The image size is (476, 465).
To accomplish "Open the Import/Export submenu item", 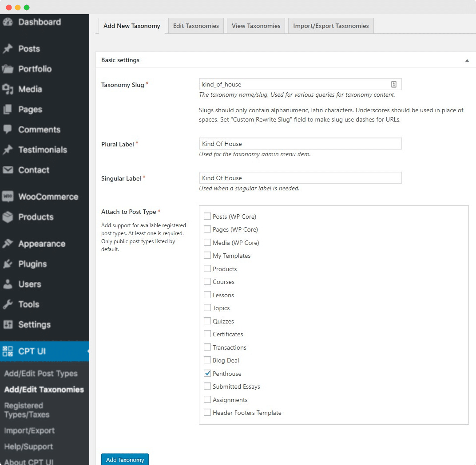I will coord(29,430).
